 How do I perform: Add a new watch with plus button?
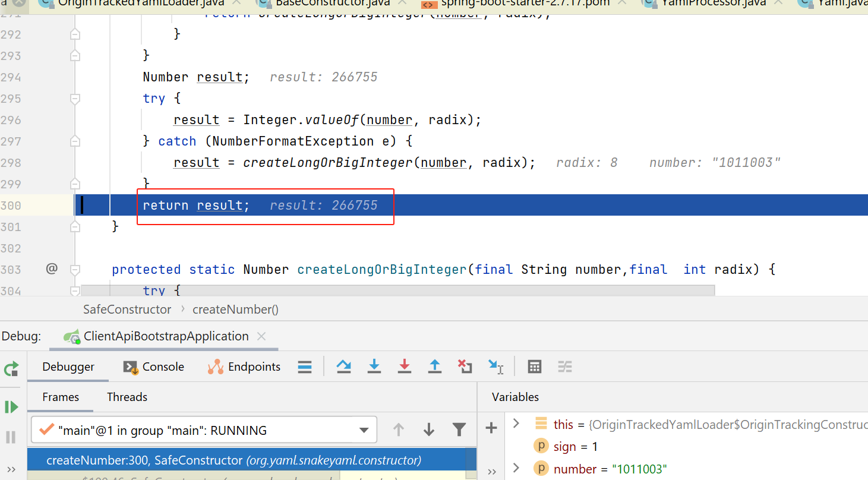[x=491, y=428]
